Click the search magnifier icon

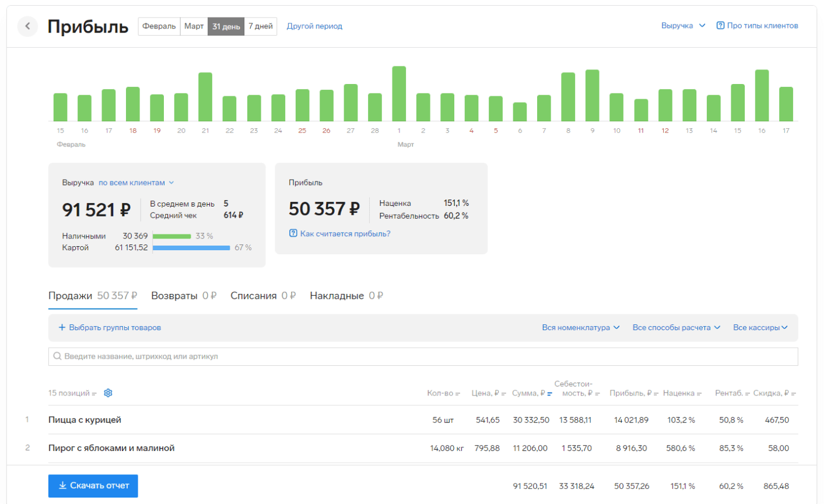(x=57, y=356)
